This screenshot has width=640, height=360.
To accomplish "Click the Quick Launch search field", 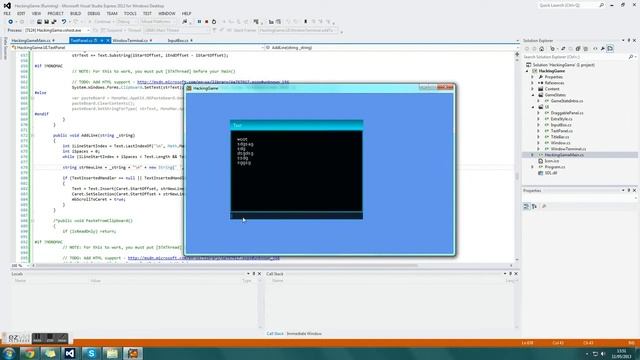I will [571, 5].
